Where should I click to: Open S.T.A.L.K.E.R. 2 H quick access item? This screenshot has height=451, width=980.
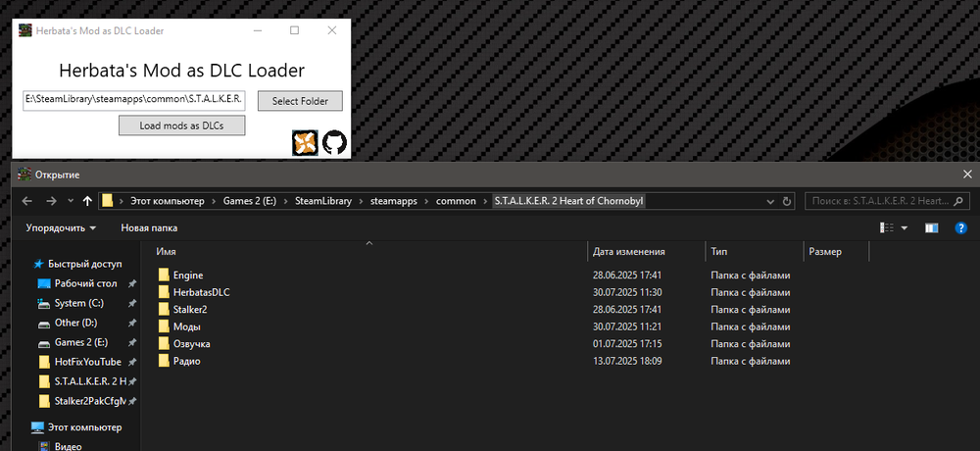click(x=89, y=381)
